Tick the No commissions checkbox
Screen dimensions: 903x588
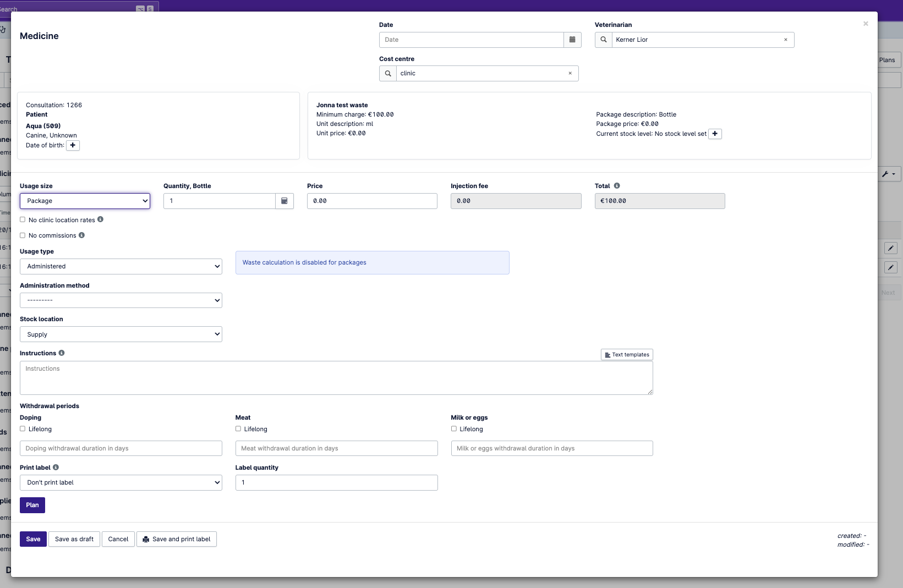[x=23, y=235]
